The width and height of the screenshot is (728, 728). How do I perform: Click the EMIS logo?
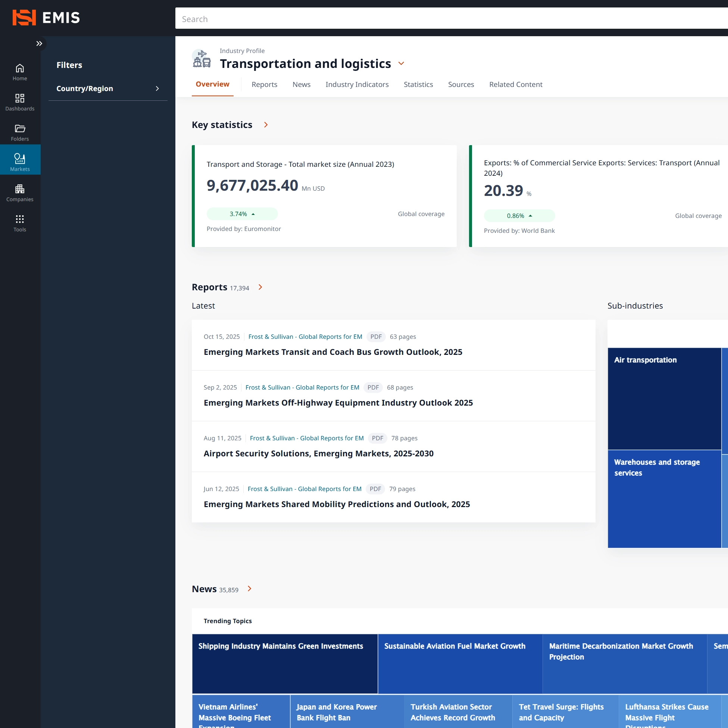(x=46, y=18)
